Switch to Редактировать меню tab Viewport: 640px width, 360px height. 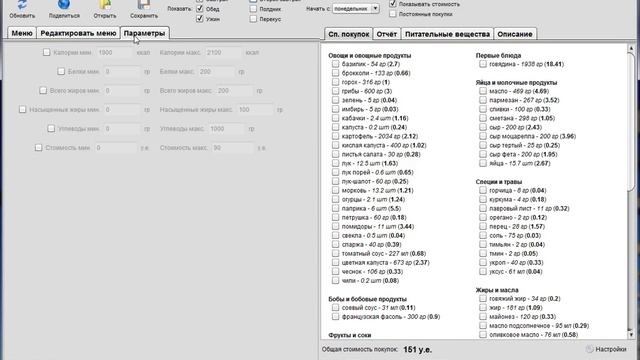tap(78, 33)
